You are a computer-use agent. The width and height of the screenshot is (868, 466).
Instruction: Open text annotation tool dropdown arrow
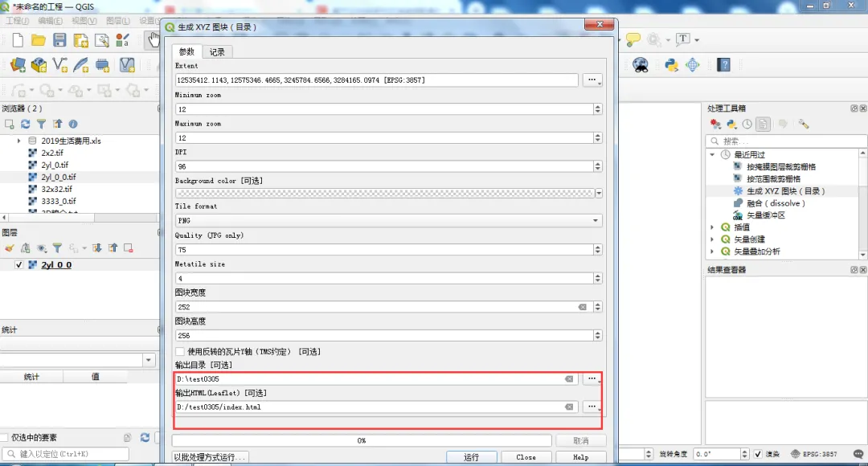pyautogui.click(x=697, y=40)
